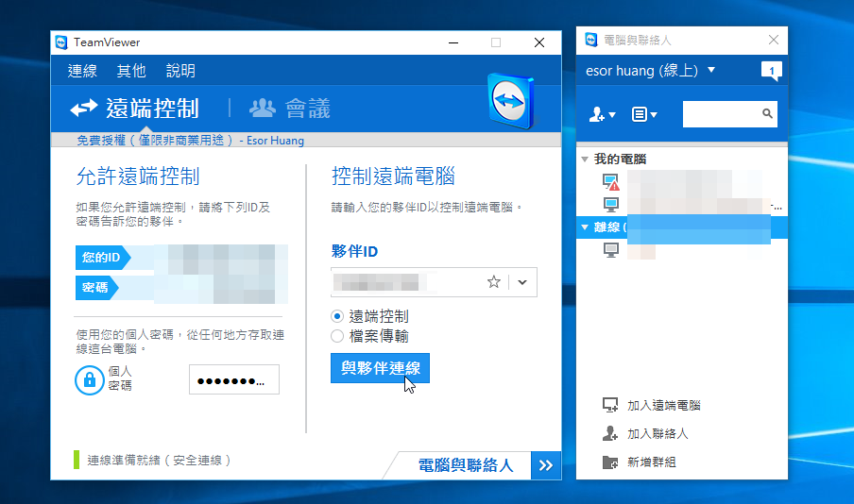Screen dimensions: 854x504
Task: Click the 控制遠端電腦 heading
Action: pos(393,176)
